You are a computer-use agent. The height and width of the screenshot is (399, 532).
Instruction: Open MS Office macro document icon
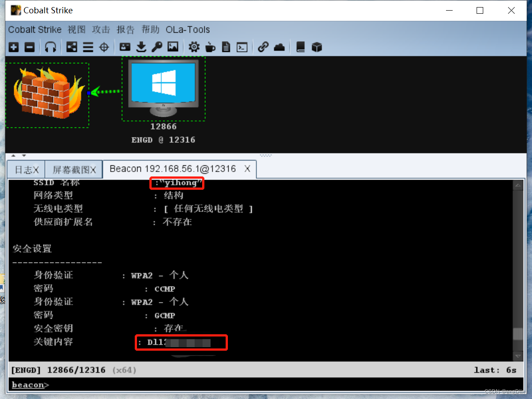(226, 47)
